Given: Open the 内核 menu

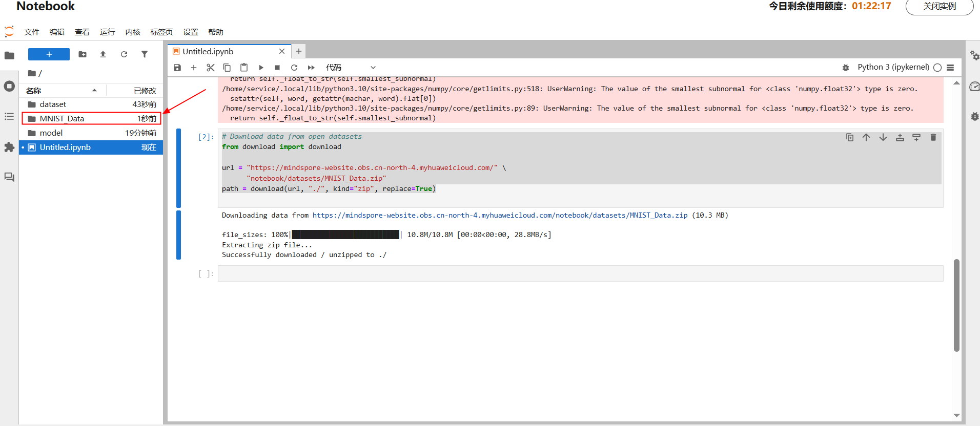Looking at the screenshot, I should 133,32.
